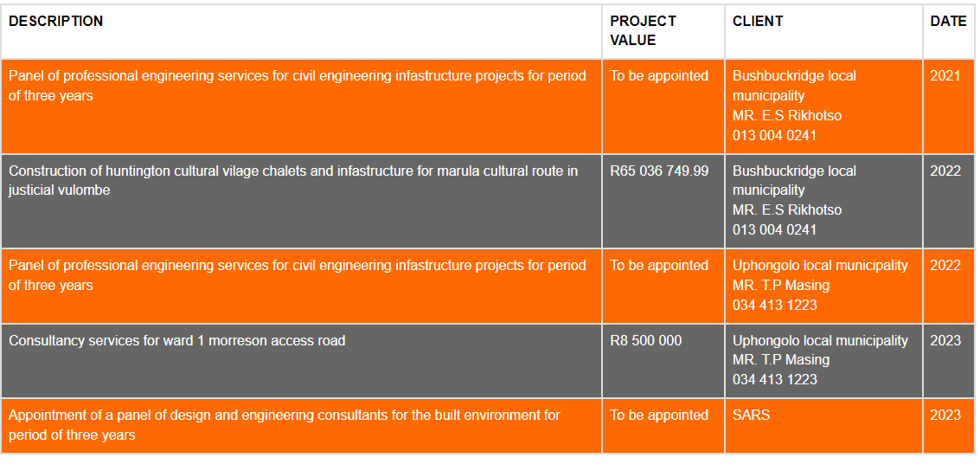980x464 pixels.
Task: Select the R65 036 749.99 project value
Action: [659, 171]
